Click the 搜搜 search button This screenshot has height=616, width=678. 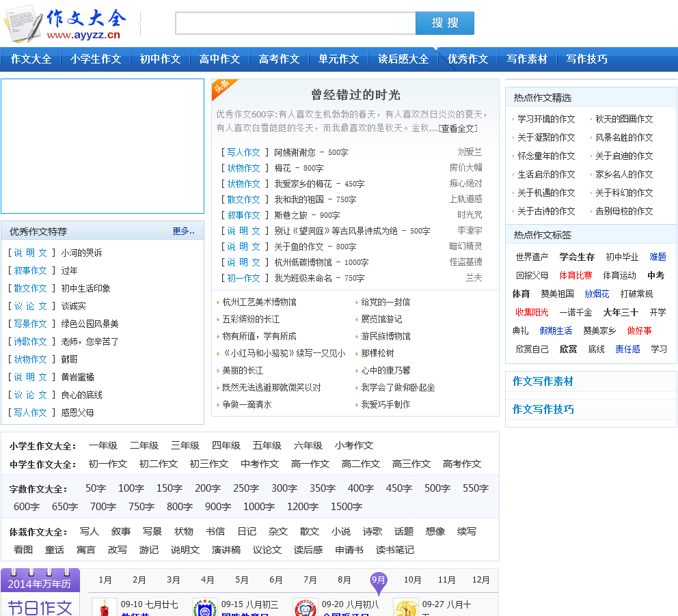point(444,23)
